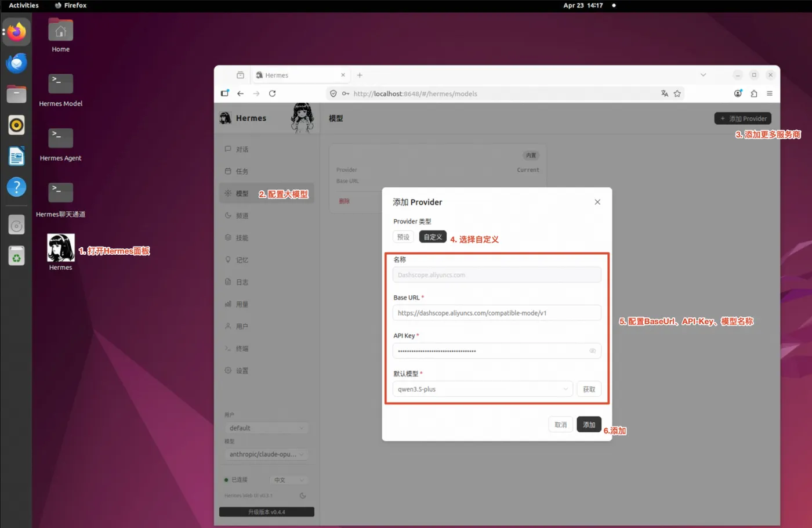The width and height of the screenshot is (812, 528).
Task: Open 频道 in the Hermes sidebar
Action: pos(266,215)
